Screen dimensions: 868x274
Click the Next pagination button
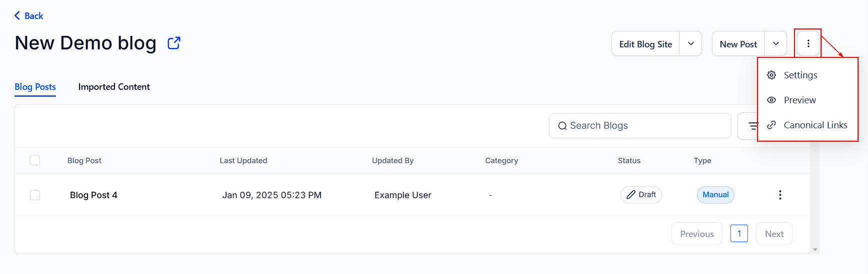[774, 234]
